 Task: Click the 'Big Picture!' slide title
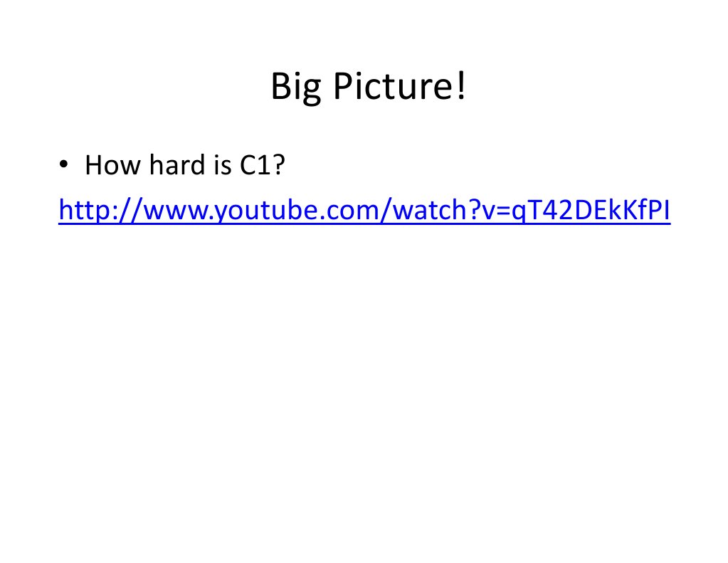368,86
